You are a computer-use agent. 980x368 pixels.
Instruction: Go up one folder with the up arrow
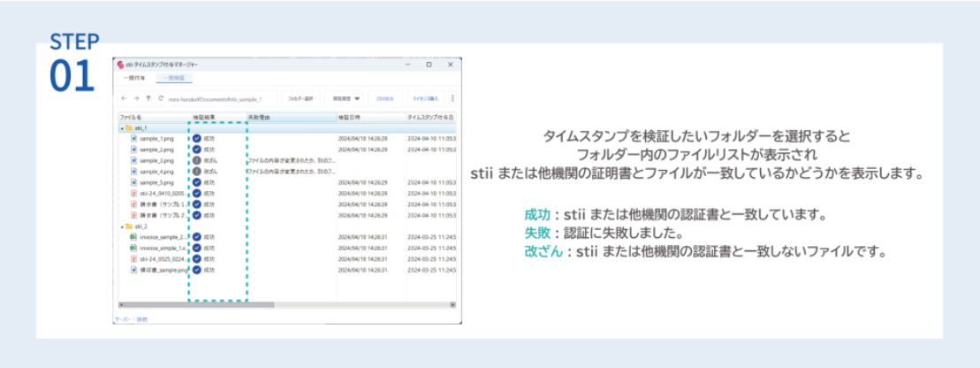pyautogui.click(x=148, y=98)
